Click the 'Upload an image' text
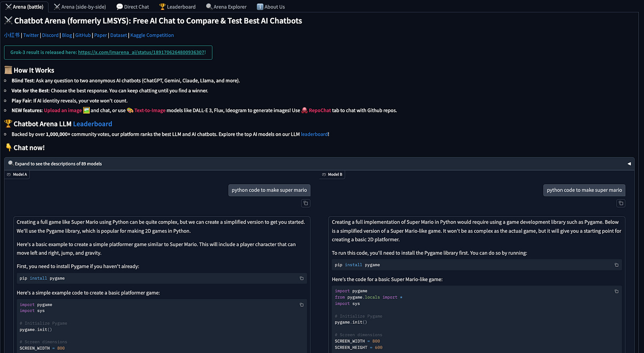The height and width of the screenshot is (353, 644). coord(63,110)
